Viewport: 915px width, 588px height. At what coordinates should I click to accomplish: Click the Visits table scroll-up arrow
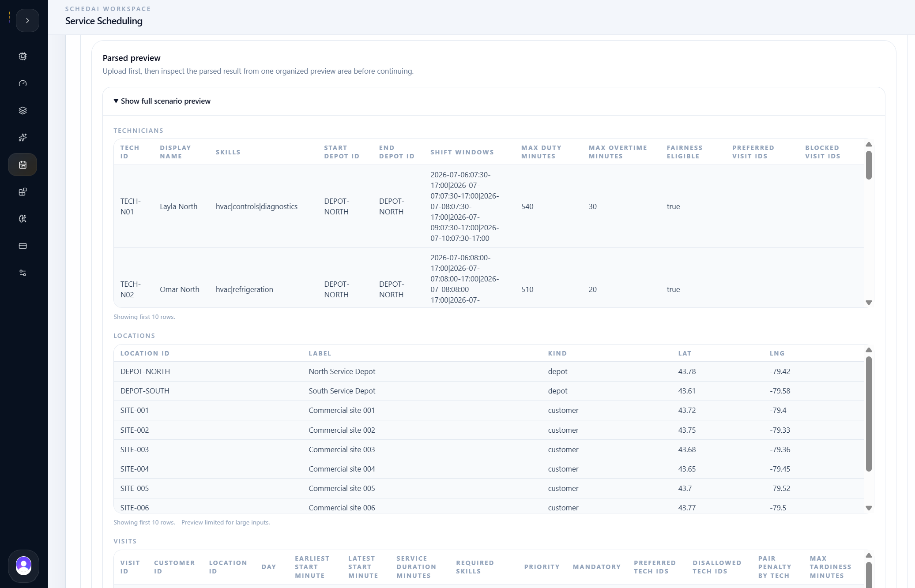tap(869, 555)
